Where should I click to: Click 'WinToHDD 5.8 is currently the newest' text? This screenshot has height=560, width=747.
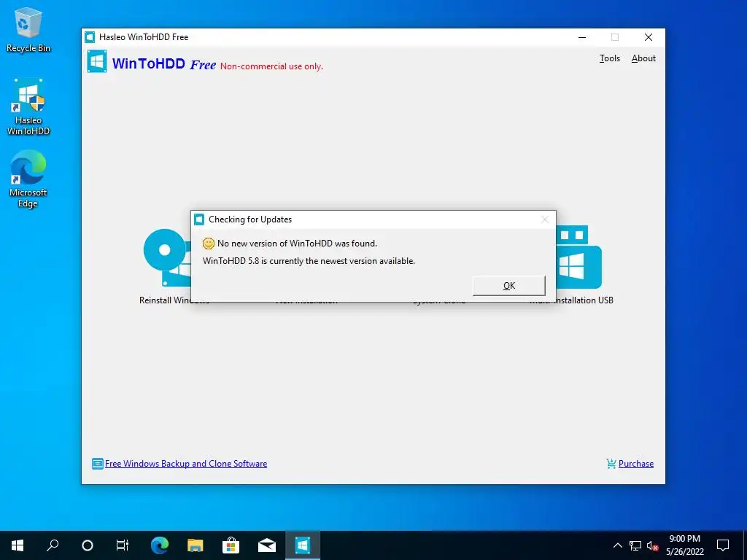tap(309, 261)
